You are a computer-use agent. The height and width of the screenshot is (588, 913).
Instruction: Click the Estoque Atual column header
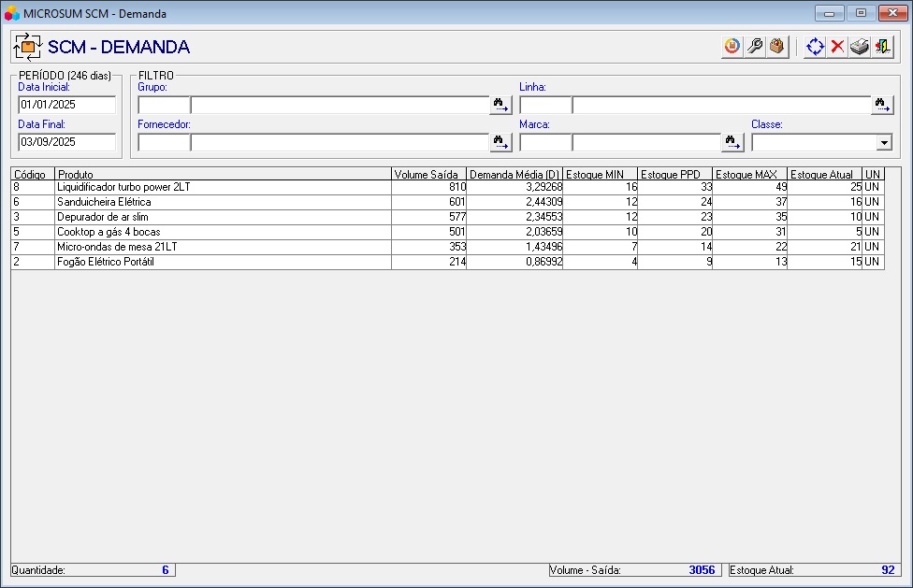point(823,174)
